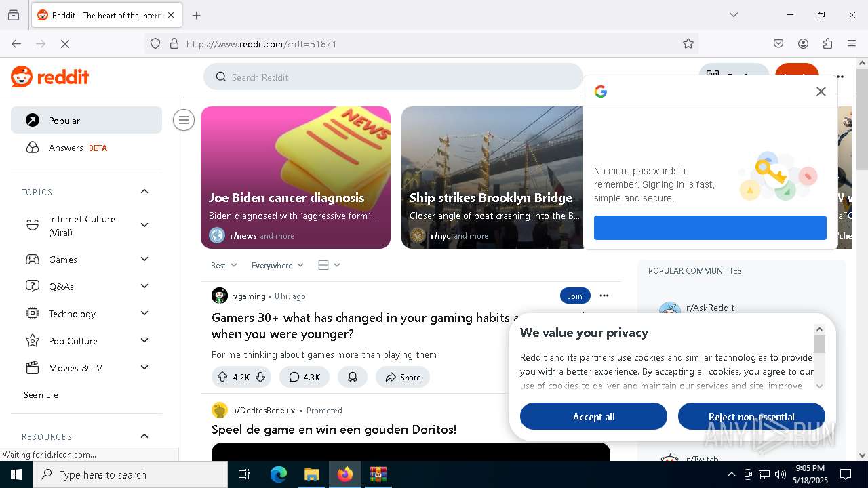Accept all cookies
Screen dimensions: 868x488
point(593,416)
